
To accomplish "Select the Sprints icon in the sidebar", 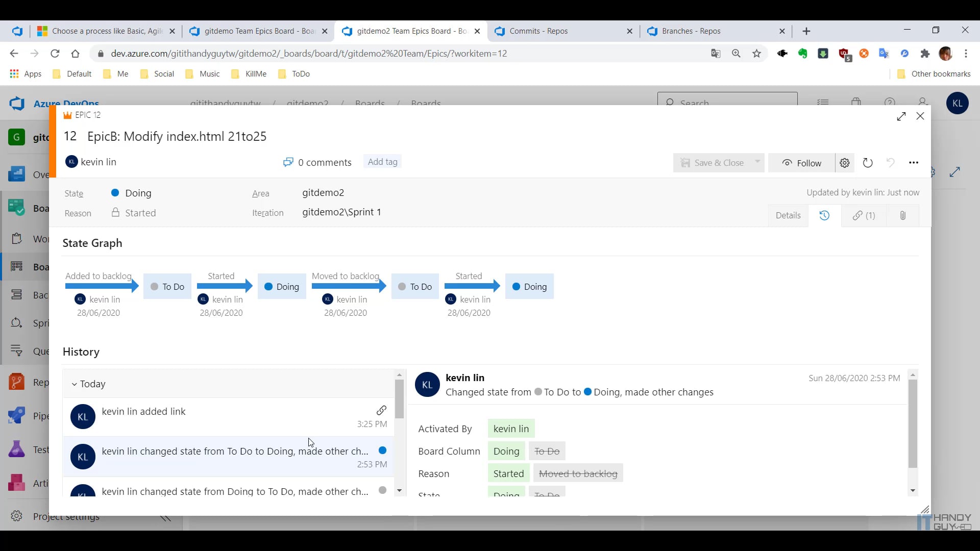I will pyautogui.click(x=17, y=322).
